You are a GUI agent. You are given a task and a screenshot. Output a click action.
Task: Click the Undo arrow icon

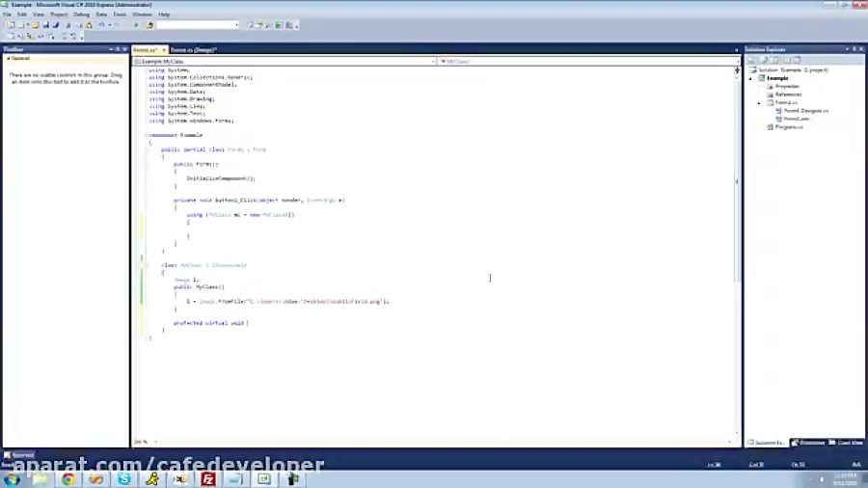(x=101, y=25)
